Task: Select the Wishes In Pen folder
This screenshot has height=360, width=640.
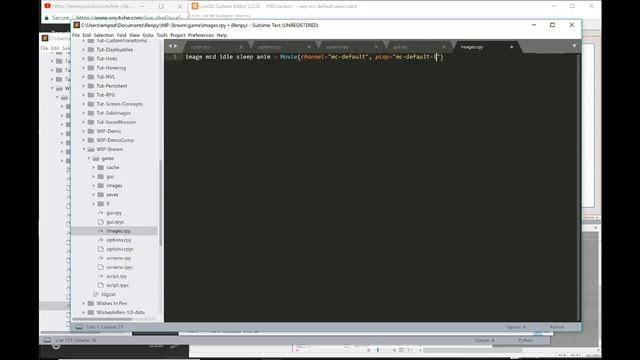Action: pos(111,303)
